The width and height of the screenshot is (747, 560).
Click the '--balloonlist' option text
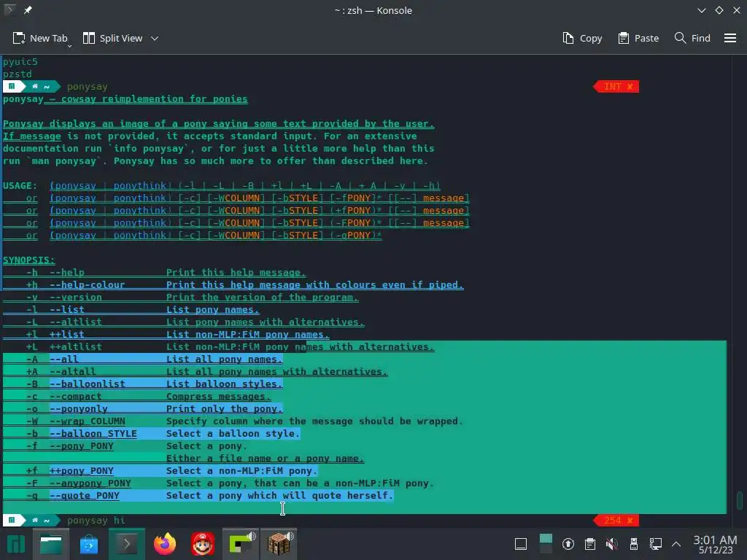[x=88, y=384]
